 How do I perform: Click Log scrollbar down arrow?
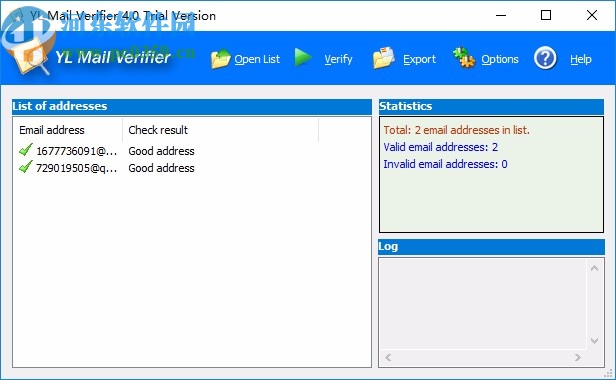point(594,340)
